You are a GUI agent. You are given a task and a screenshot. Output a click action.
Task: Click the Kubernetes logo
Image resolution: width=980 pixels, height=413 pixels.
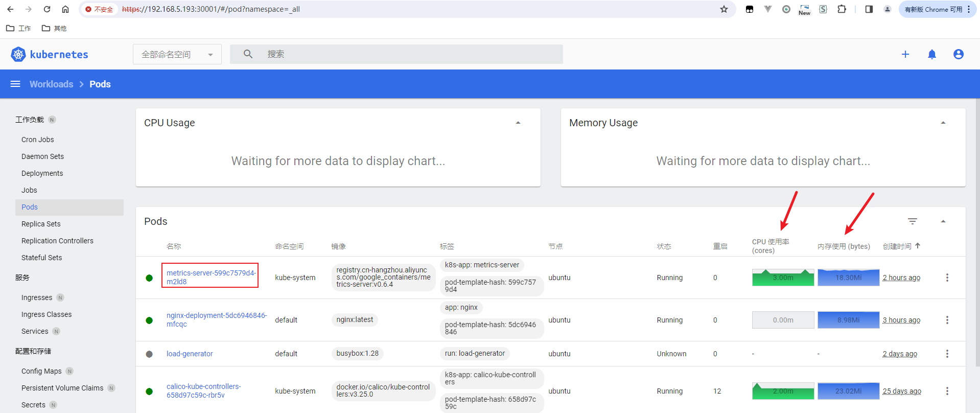point(18,54)
